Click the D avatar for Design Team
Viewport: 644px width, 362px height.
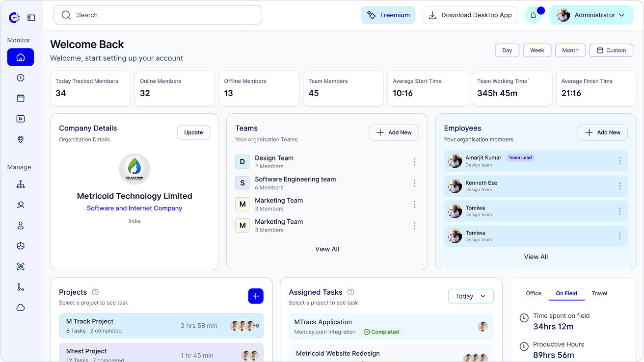242,161
